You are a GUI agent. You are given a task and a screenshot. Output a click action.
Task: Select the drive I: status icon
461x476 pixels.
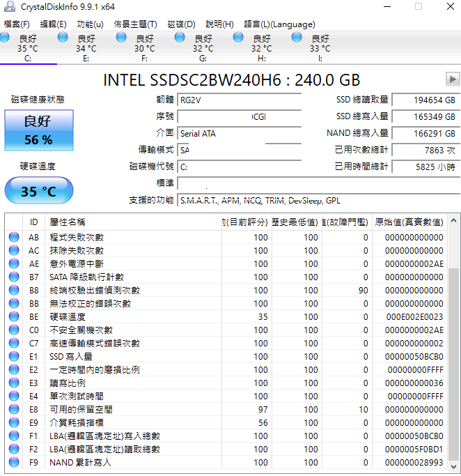[x=297, y=38]
